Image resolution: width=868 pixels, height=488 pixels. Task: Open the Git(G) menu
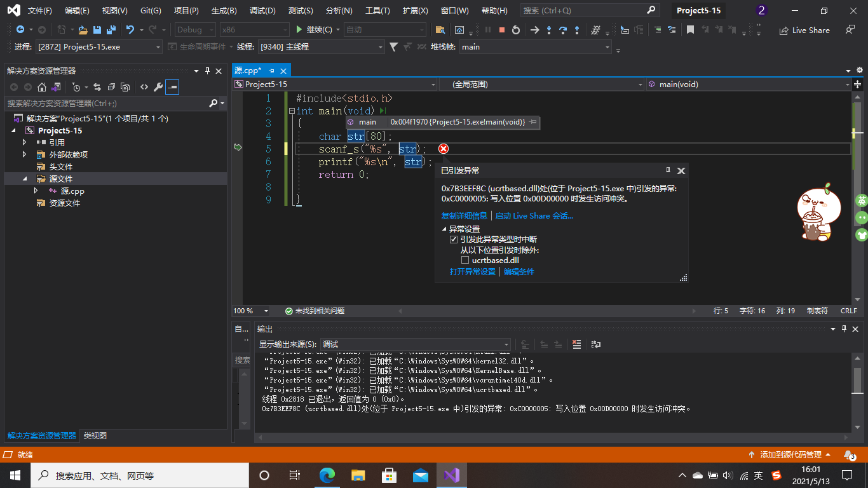click(x=151, y=11)
